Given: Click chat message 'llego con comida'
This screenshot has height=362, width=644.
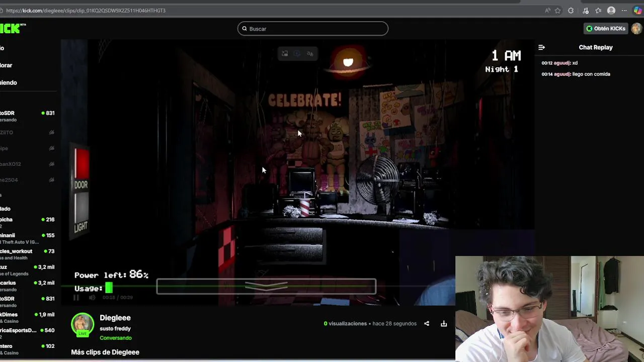Looking at the screenshot, I should point(591,74).
